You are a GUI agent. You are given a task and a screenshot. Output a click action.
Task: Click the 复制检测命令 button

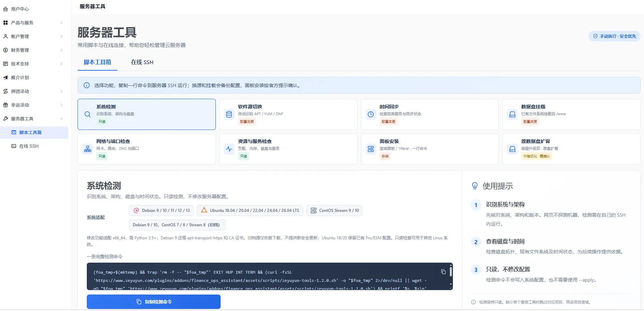point(153,302)
